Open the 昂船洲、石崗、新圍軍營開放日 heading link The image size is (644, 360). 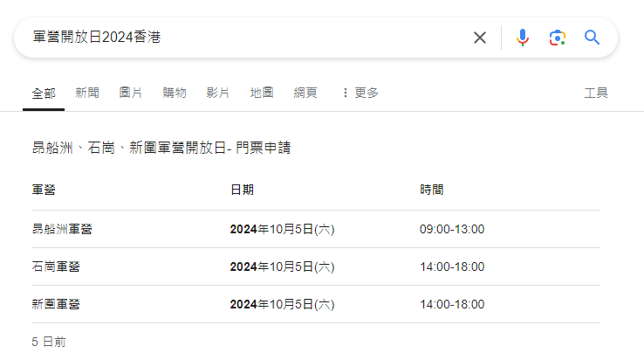tap(161, 149)
